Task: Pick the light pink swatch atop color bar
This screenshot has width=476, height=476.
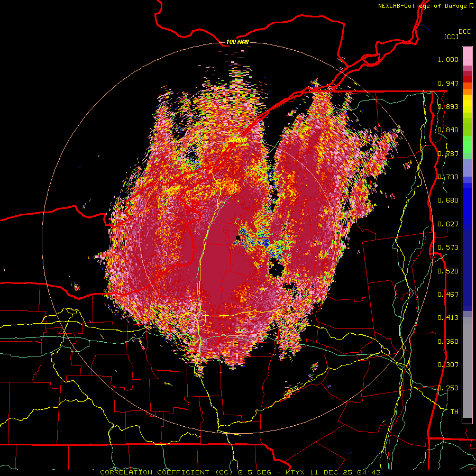Action: (467, 56)
